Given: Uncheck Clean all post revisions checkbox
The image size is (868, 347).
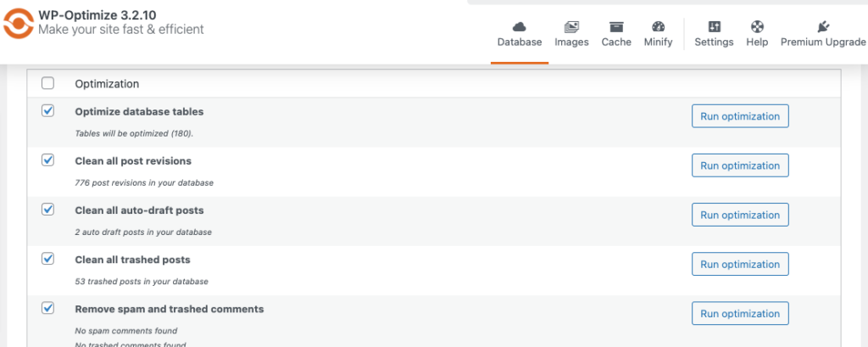Looking at the screenshot, I should [x=48, y=160].
